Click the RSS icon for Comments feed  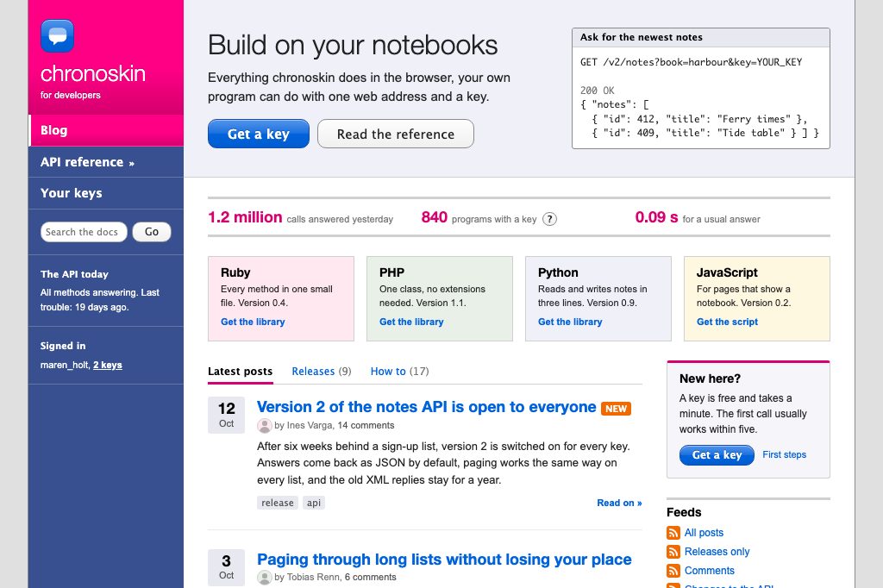pos(673,571)
